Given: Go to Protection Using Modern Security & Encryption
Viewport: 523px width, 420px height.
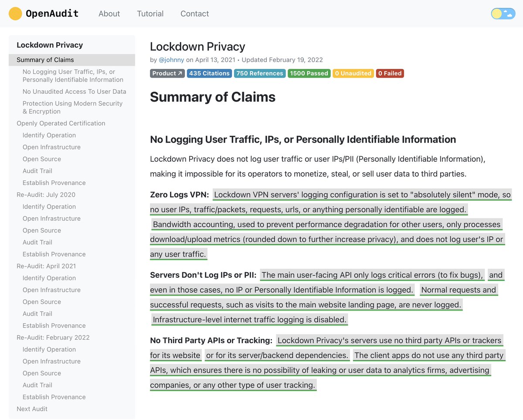Looking at the screenshot, I should (x=73, y=107).
